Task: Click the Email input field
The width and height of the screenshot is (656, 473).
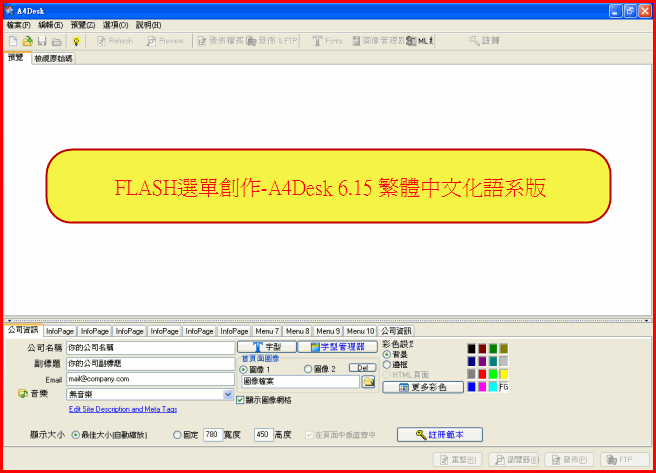Action: pos(150,380)
